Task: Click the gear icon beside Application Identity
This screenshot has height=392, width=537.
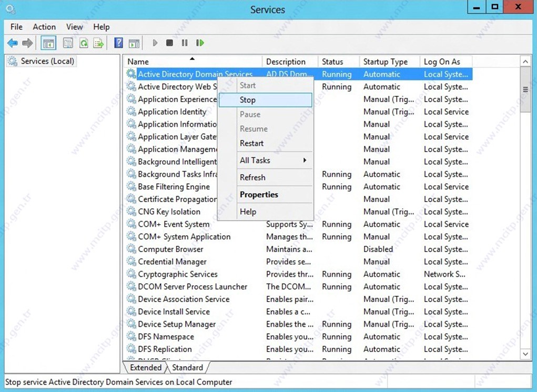Action: (x=131, y=112)
